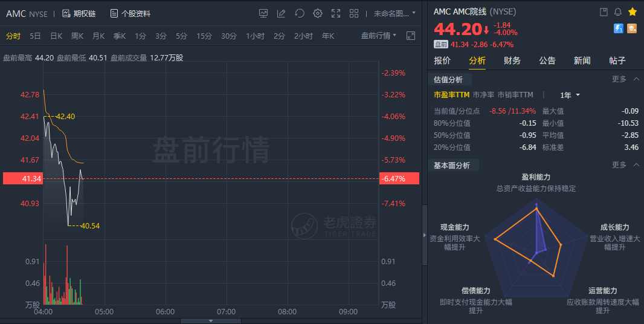
Task: Click 更多 in 估值分析 section
Action: [x=619, y=79]
